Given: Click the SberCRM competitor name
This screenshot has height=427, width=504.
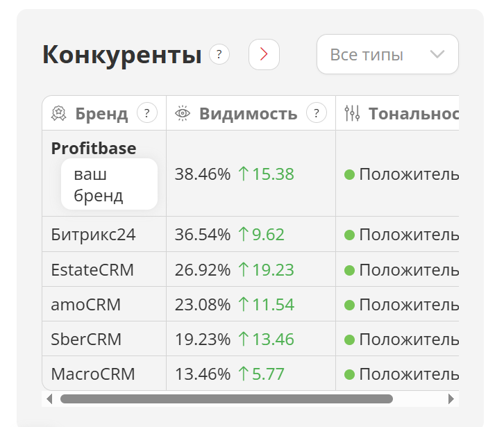Looking at the screenshot, I should click(86, 339).
